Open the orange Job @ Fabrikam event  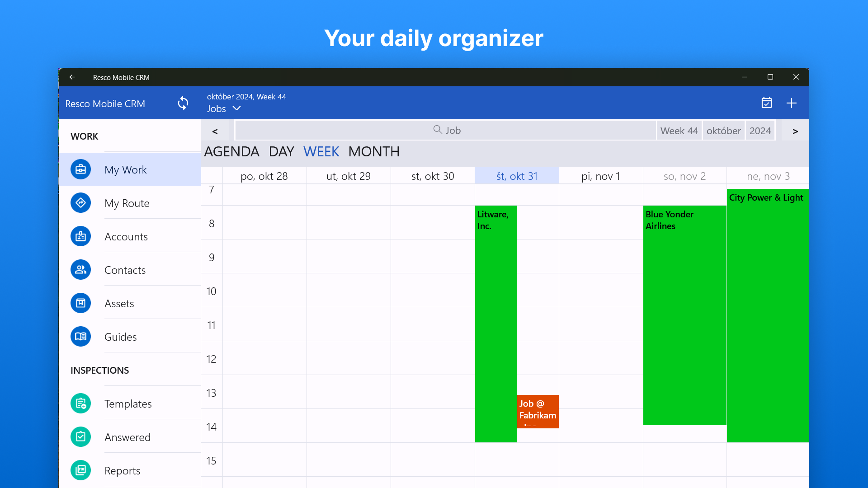pos(538,411)
